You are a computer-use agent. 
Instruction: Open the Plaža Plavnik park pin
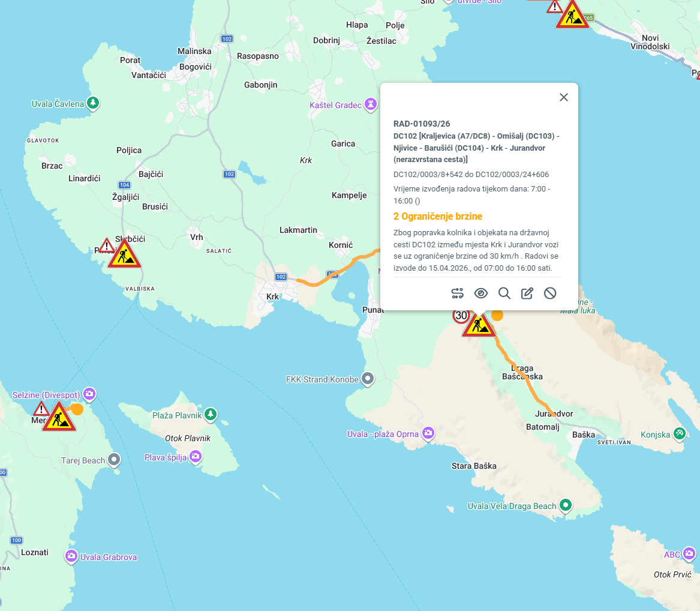[x=210, y=414]
